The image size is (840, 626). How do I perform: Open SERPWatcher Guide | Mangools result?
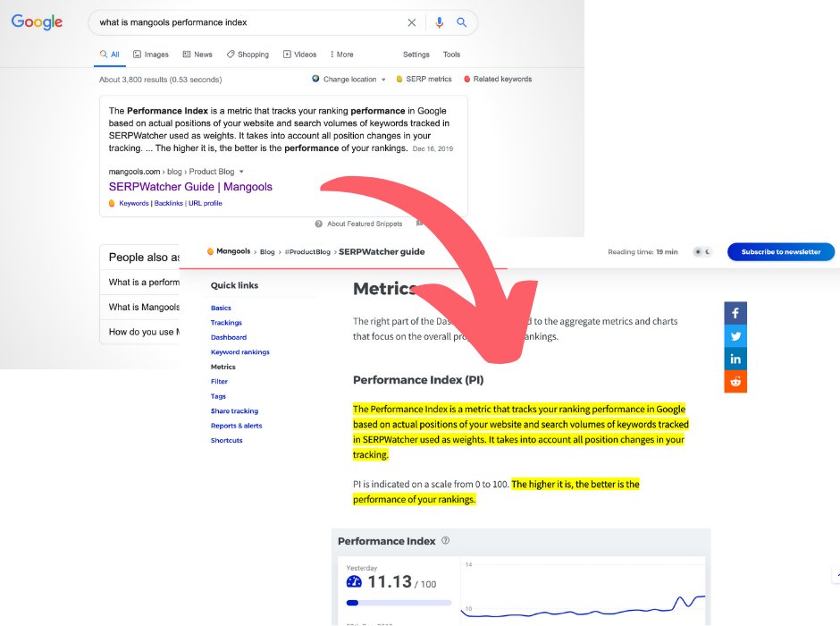(190, 187)
